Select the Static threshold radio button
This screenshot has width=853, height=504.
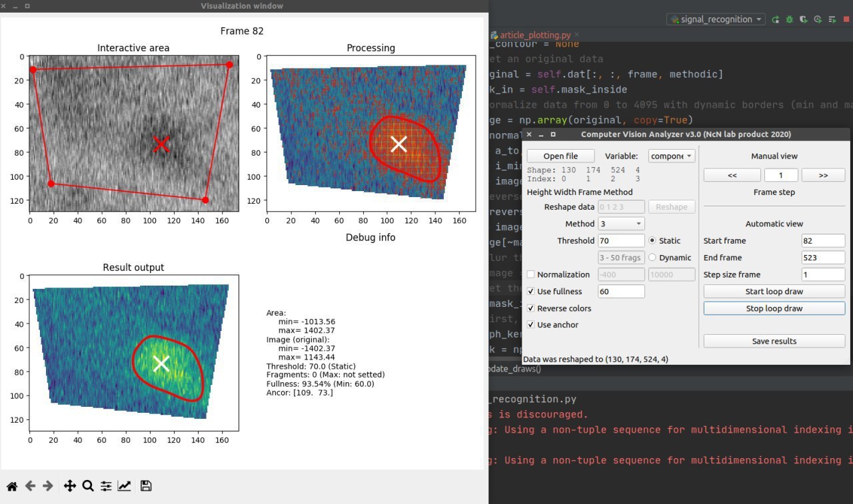click(x=652, y=240)
